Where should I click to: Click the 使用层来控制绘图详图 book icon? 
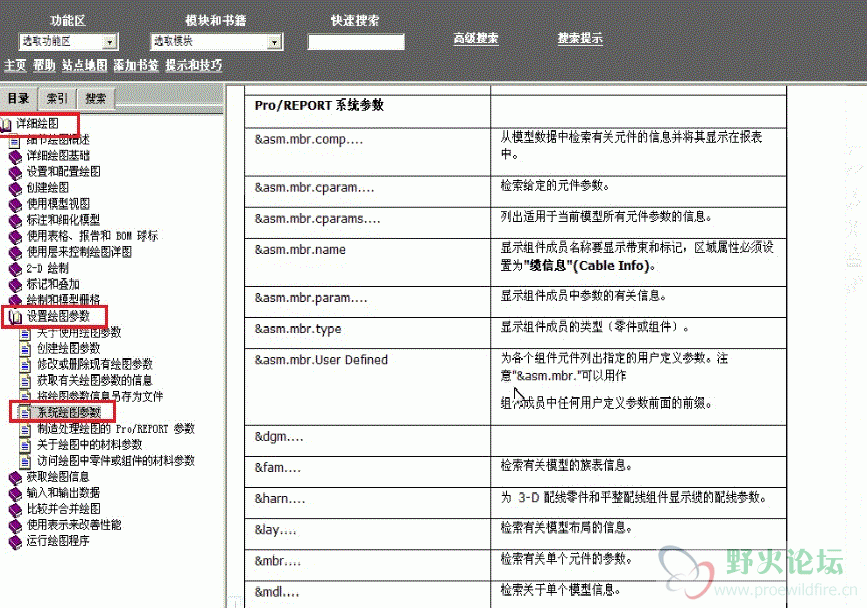click(15, 253)
